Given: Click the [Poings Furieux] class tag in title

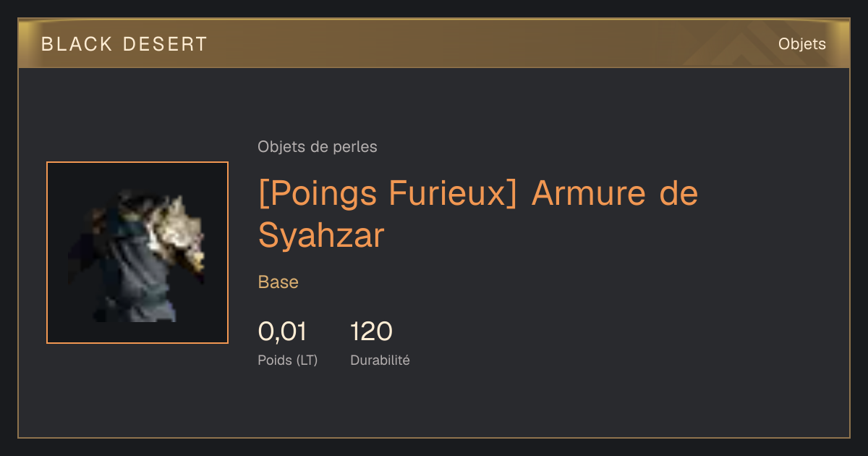Looking at the screenshot, I should click(388, 193).
